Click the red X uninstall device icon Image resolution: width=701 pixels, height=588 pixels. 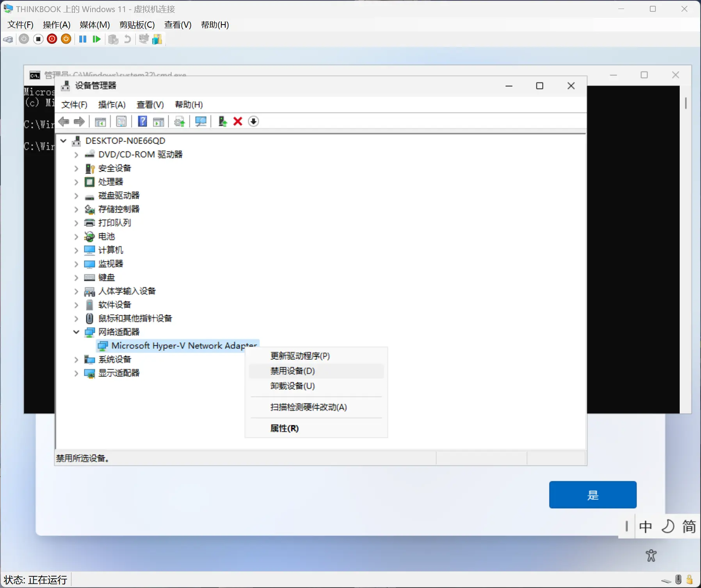[238, 121]
